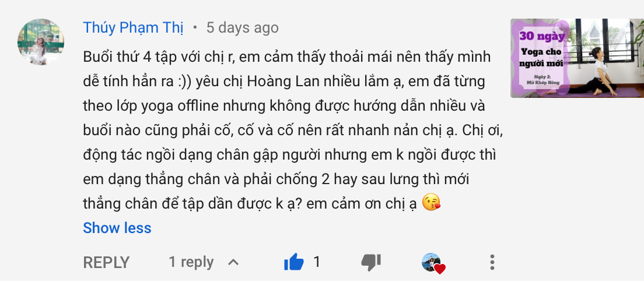Open Thúy Phạm Thị's profile avatar
644x282 pixels.
[41, 42]
